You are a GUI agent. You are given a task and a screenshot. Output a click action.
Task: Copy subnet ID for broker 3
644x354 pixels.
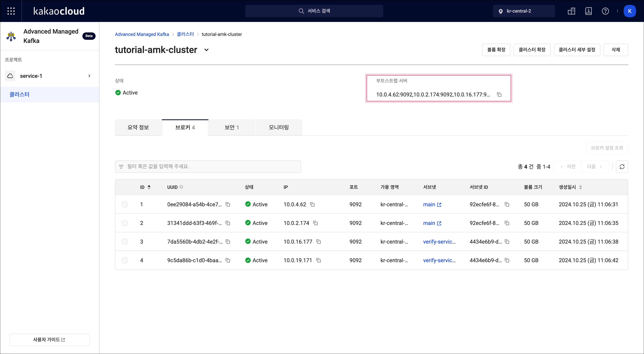[x=507, y=242]
